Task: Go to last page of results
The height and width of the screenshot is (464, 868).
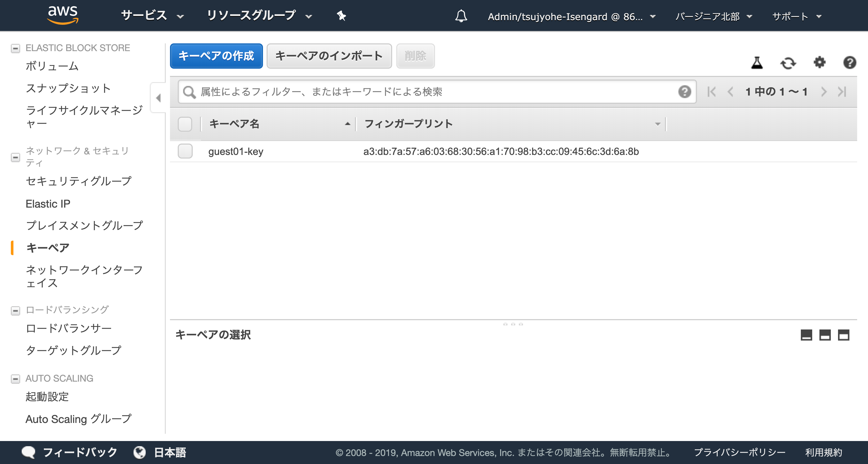Action: tap(842, 92)
